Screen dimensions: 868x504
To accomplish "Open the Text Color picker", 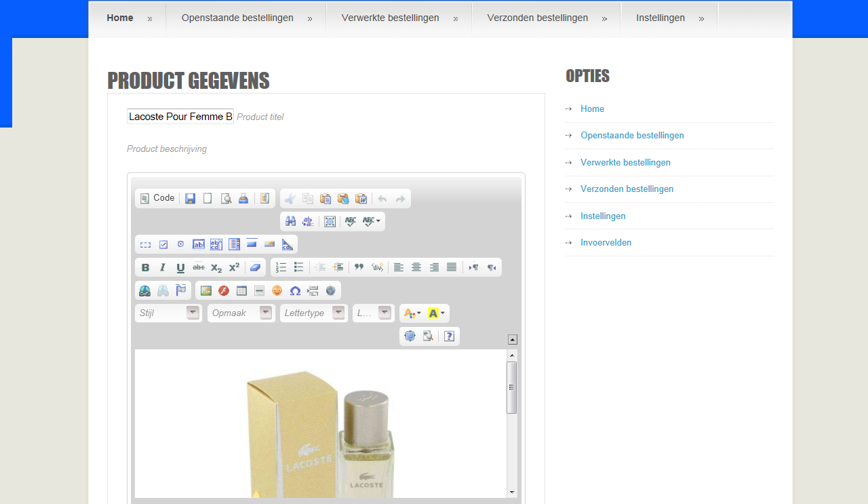I will 412,313.
